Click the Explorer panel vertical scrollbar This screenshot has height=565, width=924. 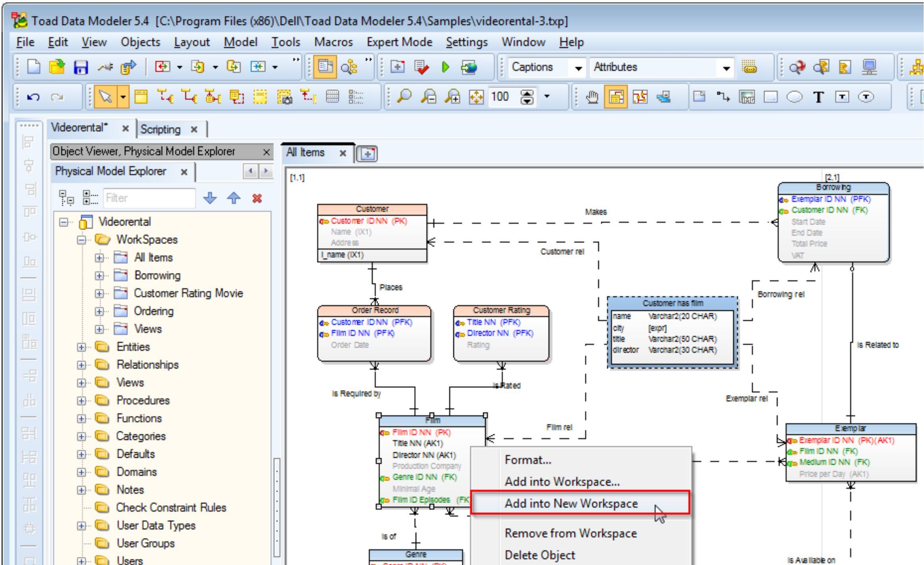[277, 508]
